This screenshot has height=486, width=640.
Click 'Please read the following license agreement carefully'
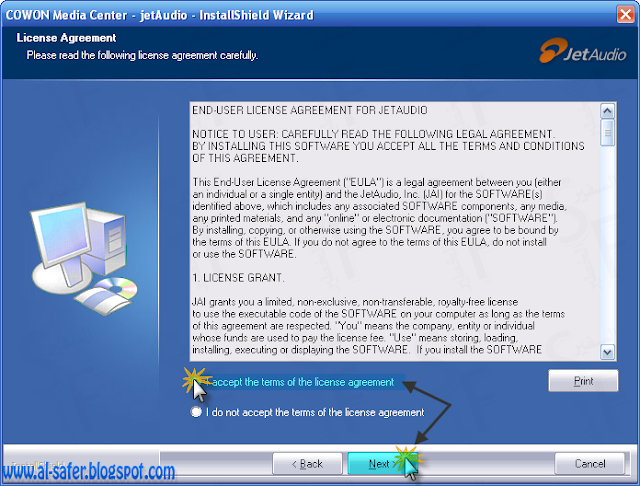pyautogui.click(x=142, y=55)
